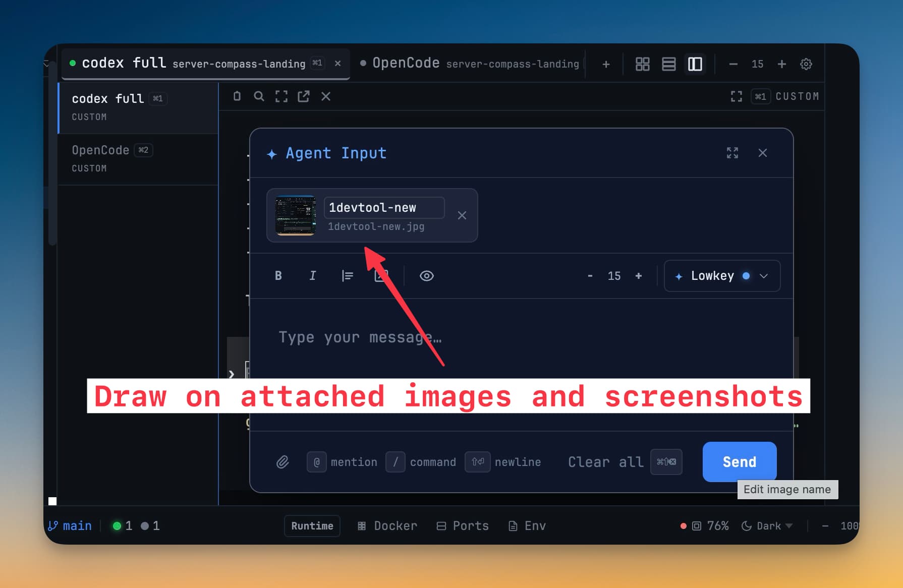Image resolution: width=903 pixels, height=588 pixels.
Task: Open the 1devtool-new image thumbnail
Action: [x=295, y=215]
